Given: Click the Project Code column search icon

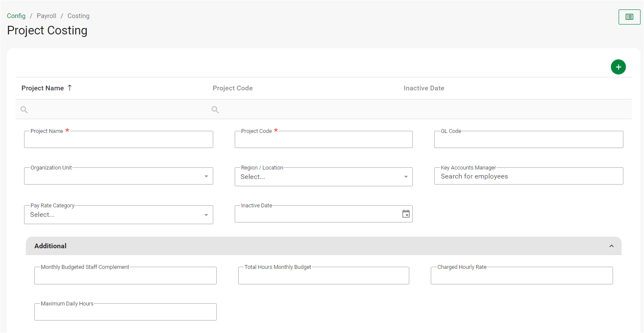Looking at the screenshot, I should 215,110.
